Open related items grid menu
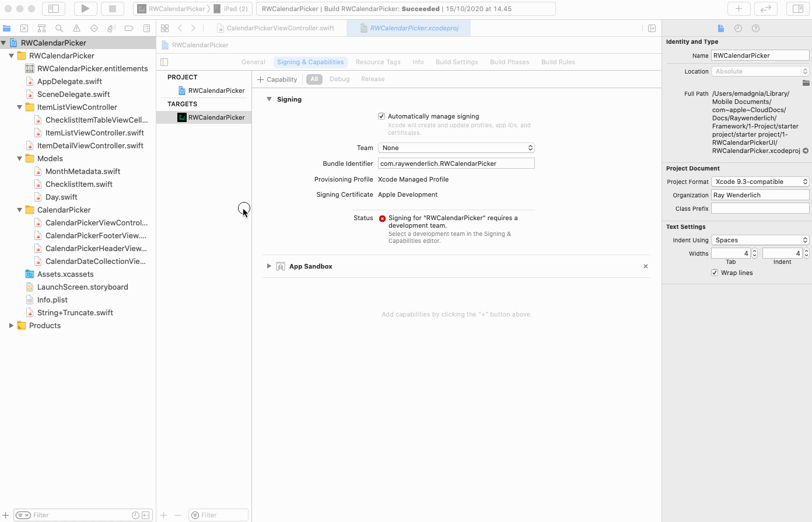Screen dimensions: 812x522 [x=165, y=28]
